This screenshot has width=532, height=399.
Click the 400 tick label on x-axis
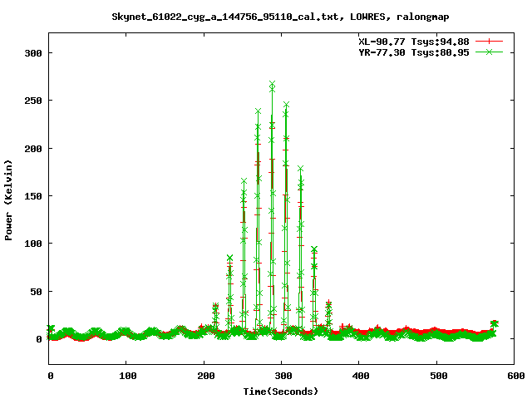point(359,377)
